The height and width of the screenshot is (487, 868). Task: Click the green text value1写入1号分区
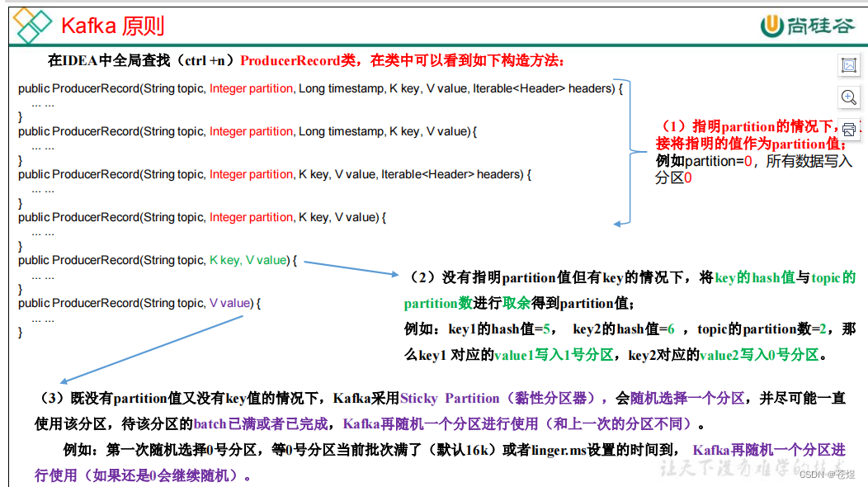coord(554,355)
